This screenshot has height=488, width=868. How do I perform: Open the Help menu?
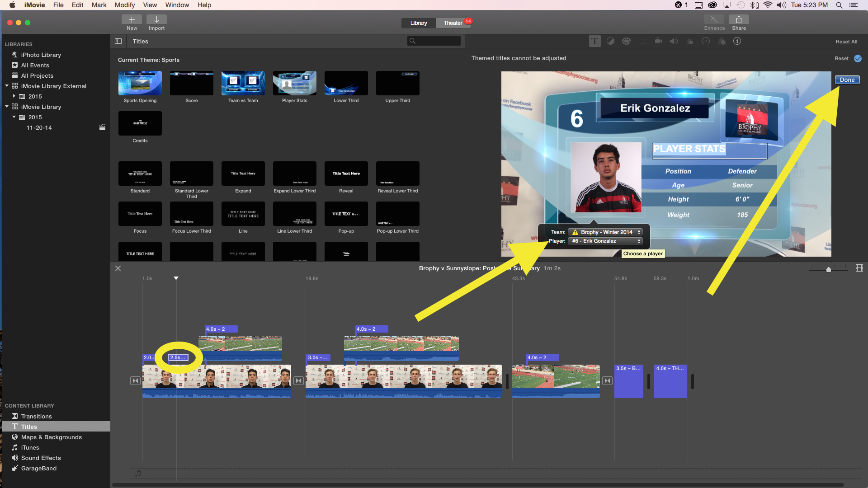click(204, 5)
